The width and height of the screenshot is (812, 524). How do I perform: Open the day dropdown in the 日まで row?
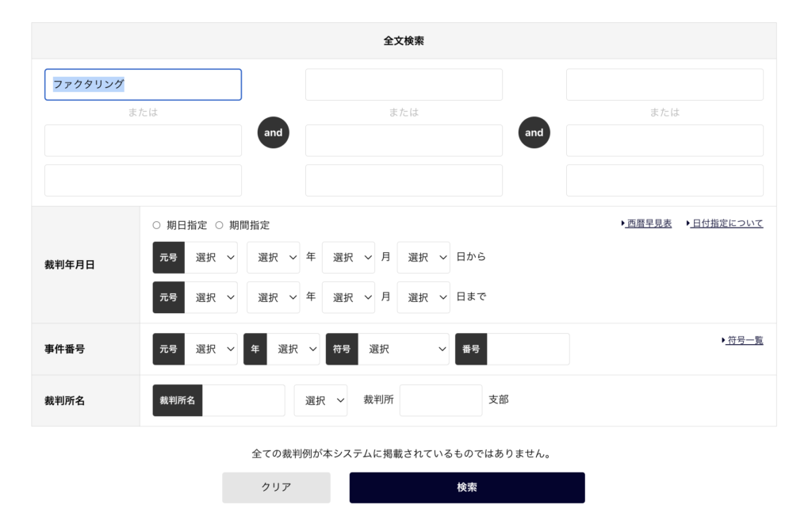(x=423, y=297)
